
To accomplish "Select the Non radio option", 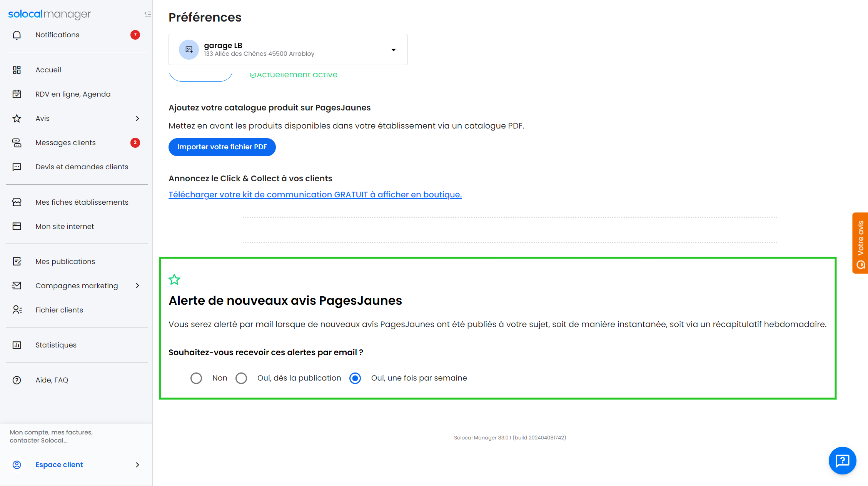I will coord(196,378).
